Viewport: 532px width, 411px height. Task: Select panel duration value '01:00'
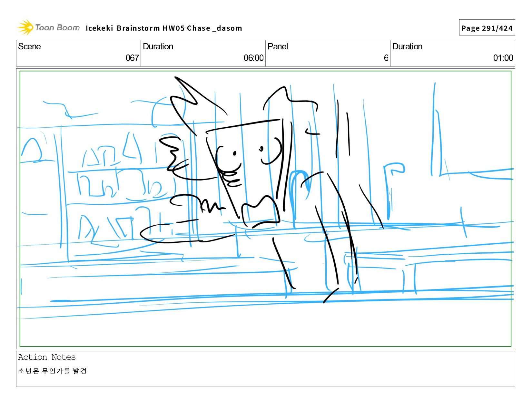click(503, 58)
